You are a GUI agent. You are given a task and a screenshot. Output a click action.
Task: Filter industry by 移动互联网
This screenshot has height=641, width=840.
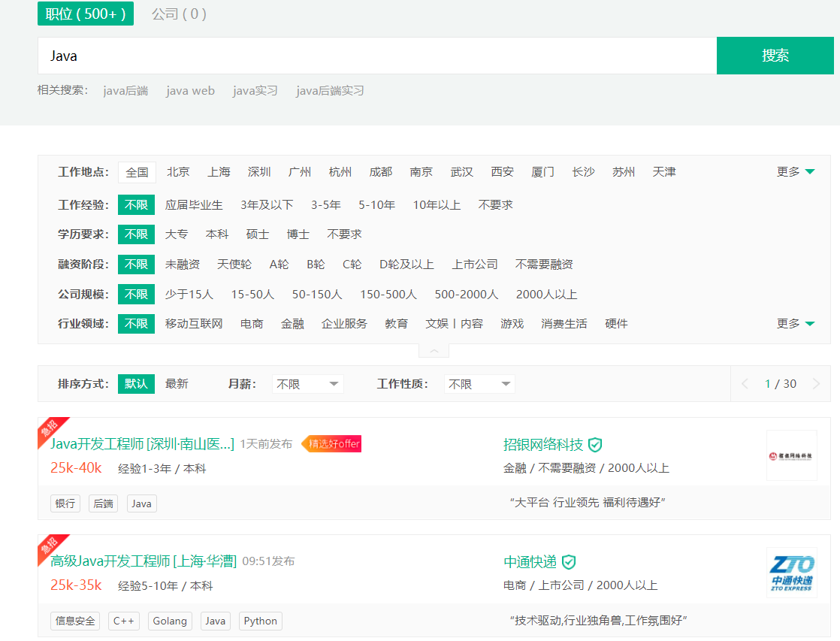[x=194, y=324]
